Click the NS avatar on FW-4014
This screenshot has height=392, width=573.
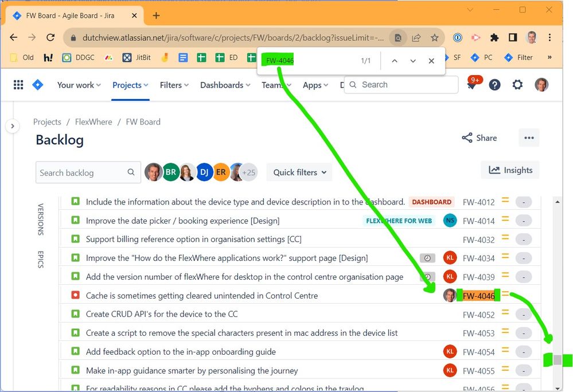pos(450,221)
